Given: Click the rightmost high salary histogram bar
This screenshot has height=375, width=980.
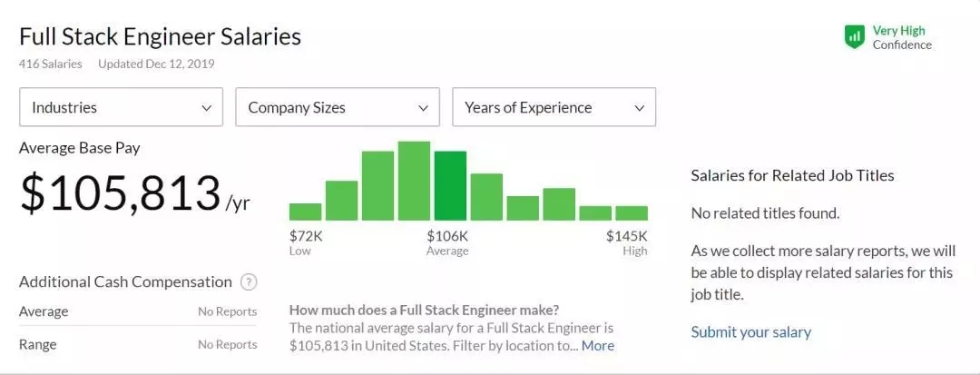Looking at the screenshot, I should (x=632, y=213).
